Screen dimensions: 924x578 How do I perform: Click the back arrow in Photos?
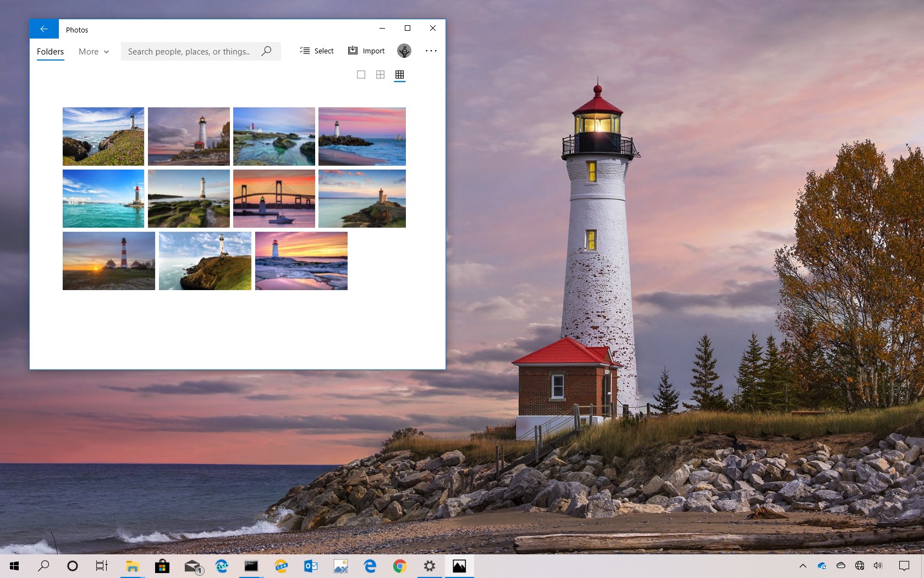click(44, 29)
